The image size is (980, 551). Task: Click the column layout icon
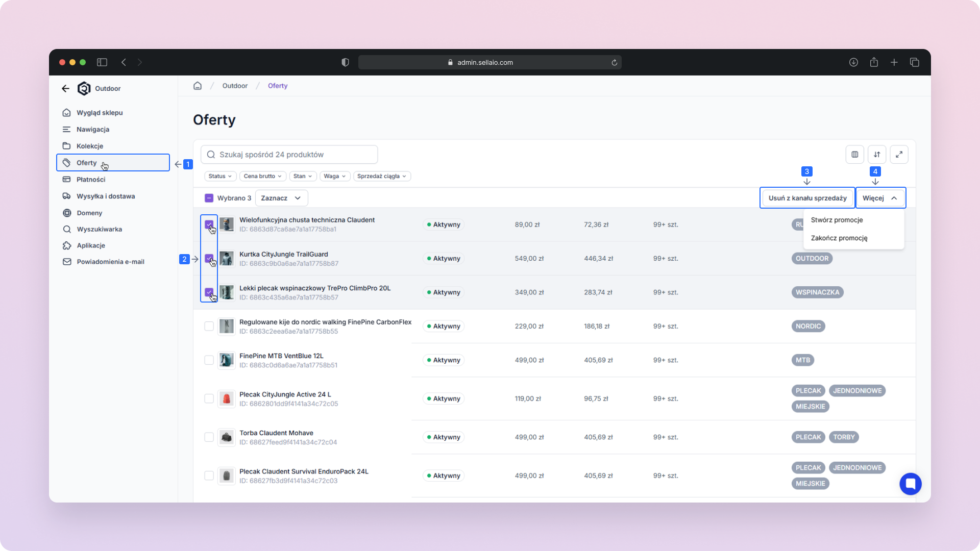854,155
